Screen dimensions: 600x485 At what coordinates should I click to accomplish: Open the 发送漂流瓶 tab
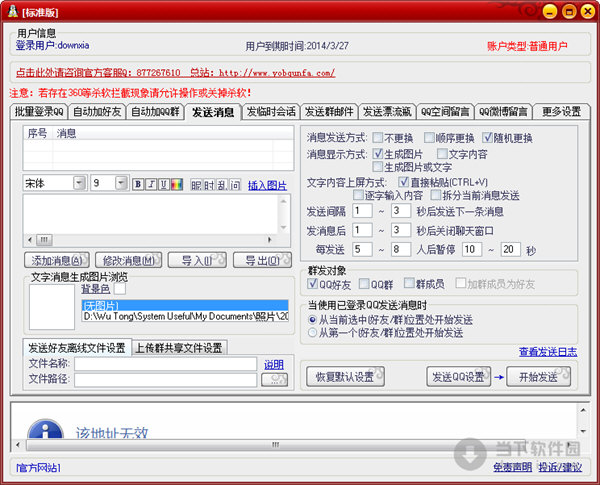pyautogui.click(x=387, y=112)
